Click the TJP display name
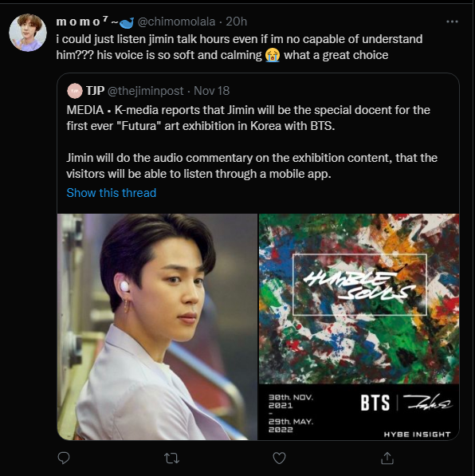The height and width of the screenshot is (476, 475). tap(96, 90)
